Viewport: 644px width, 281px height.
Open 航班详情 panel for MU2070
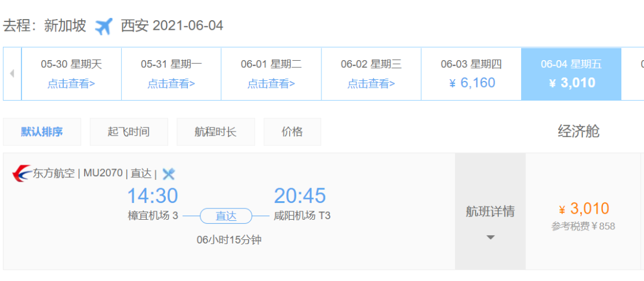coord(490,211)
